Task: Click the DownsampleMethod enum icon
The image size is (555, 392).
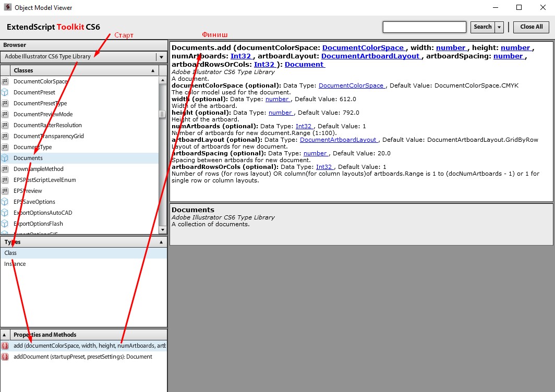Action: [x=5, y=169]
